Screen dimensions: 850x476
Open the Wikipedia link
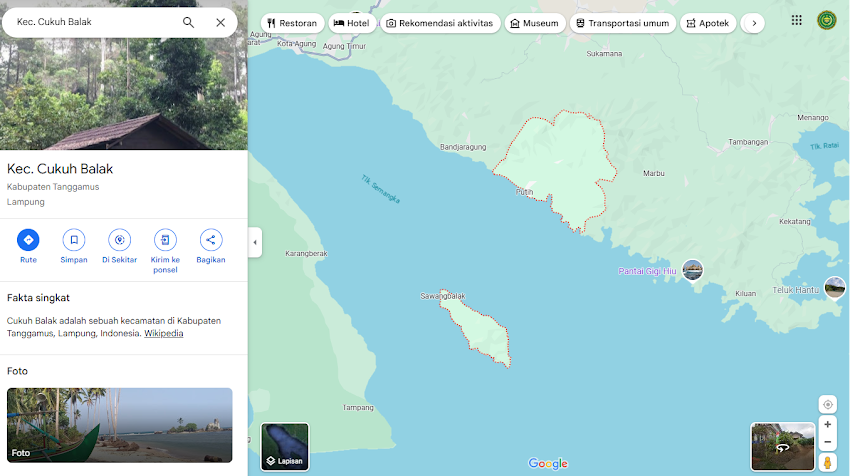click(164, 333)
